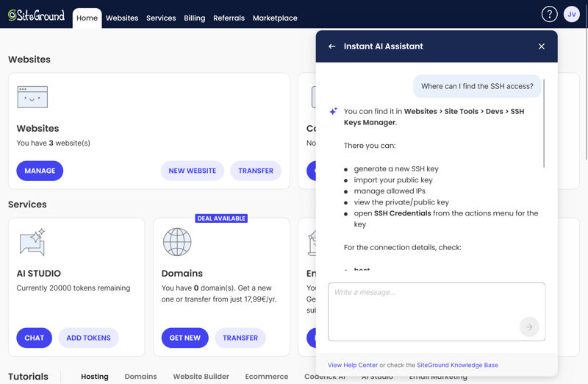
Task: Click the 'view the private/public key' bullet
Action: (401, 202)
